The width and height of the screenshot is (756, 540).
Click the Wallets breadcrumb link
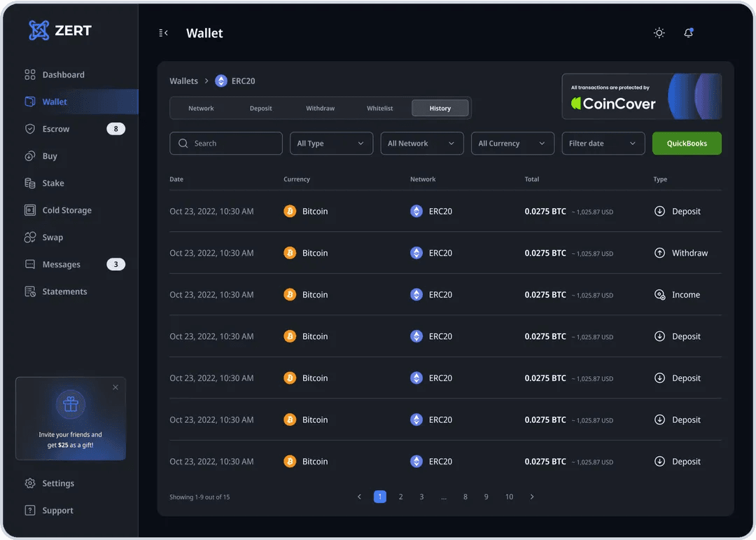click(x=183, y=81)
